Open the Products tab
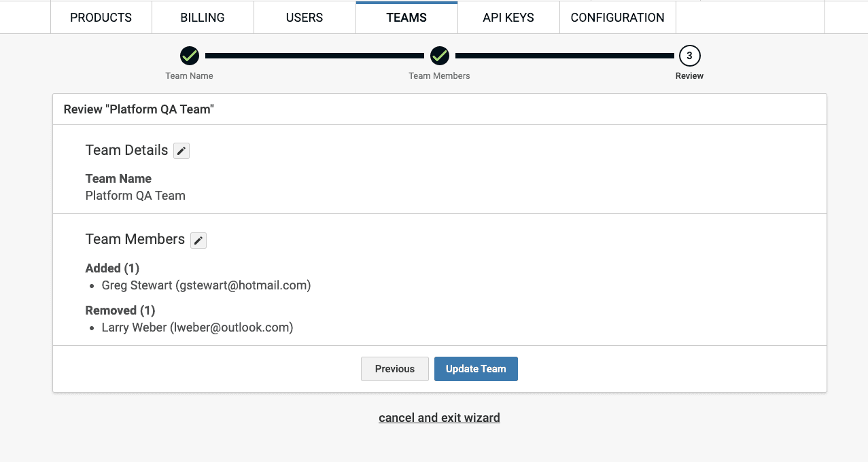The width and height of the screenshot is (868, 462). point(101,18)
